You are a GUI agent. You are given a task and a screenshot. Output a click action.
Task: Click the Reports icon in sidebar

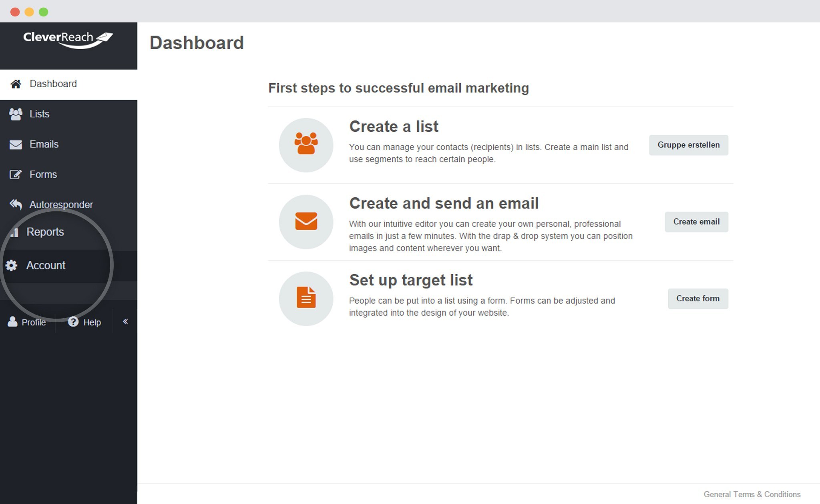click(15, 232)
